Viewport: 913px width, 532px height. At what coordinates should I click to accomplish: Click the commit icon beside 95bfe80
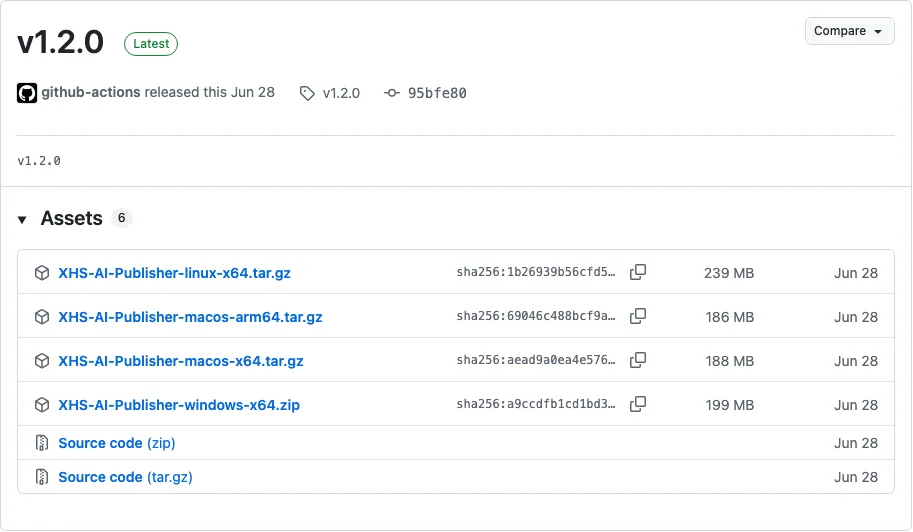click(x=392, y=93)
